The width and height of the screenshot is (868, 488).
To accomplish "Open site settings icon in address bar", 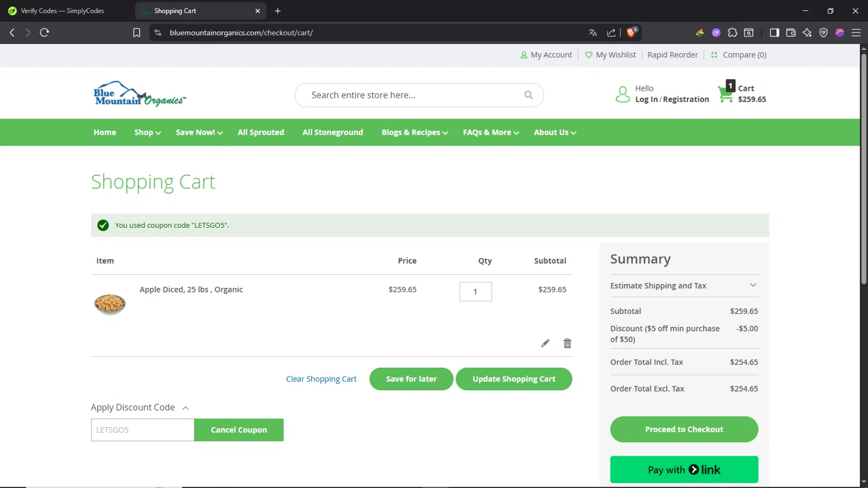I will (157, 33).
